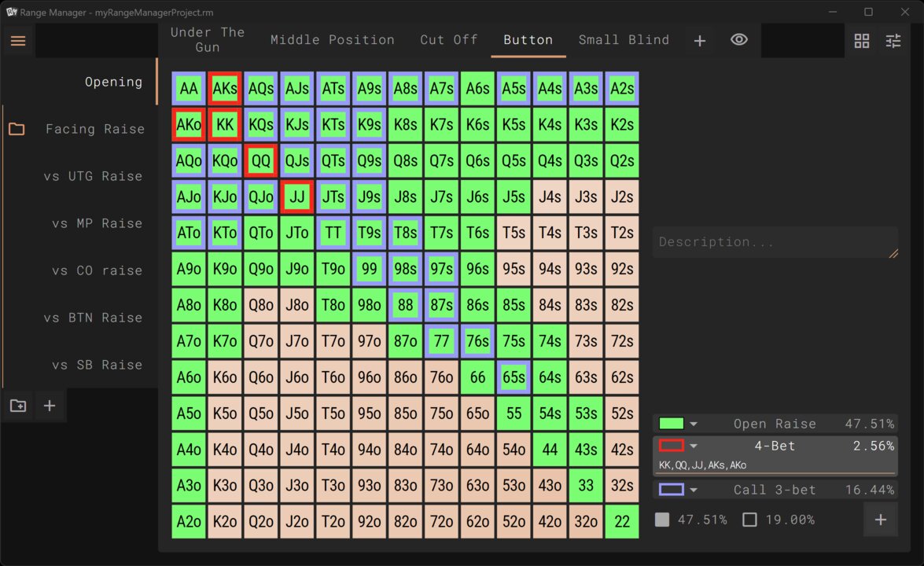Expand the Call 3-bet dropdown arrow
Image resolution: width=924 pixels, height=566 pixels.
click(694, 491)
